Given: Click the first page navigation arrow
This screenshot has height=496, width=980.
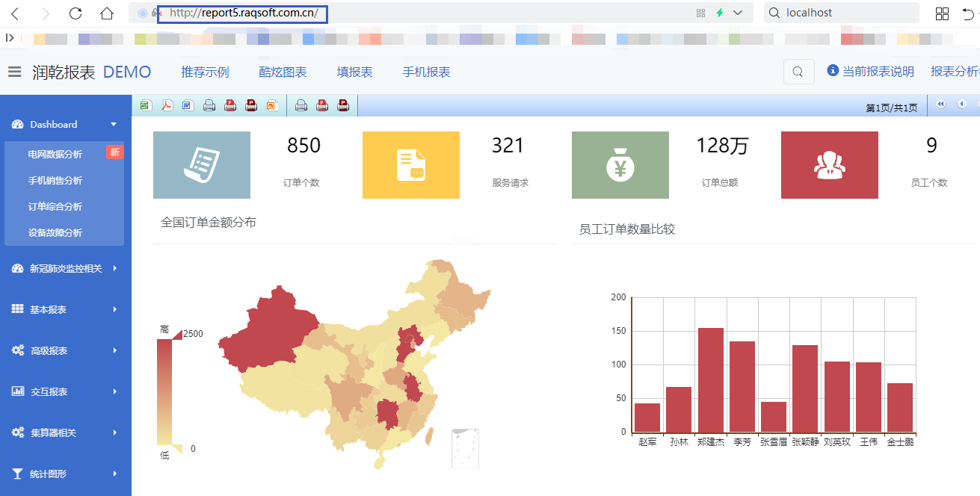Looking at the screenshot, I should [941, 105].
